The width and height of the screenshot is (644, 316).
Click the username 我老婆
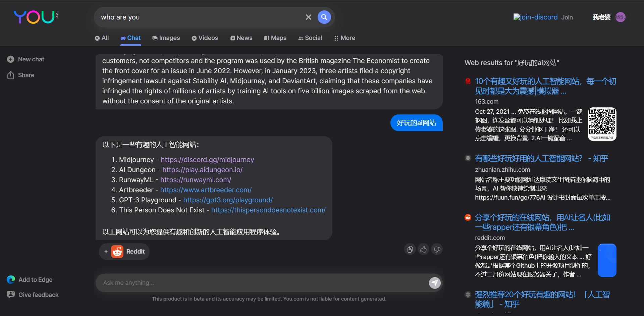pos(601,17)
